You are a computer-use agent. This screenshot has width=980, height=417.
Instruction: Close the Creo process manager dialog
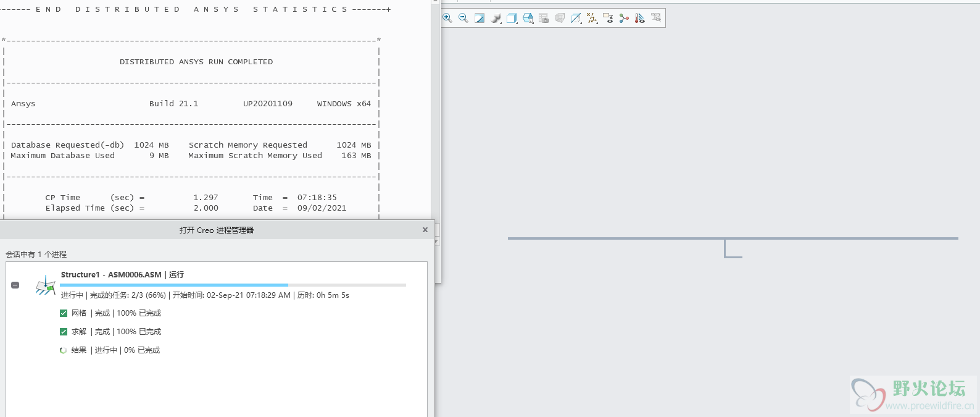pyautogui.click(x=425, y=230)
